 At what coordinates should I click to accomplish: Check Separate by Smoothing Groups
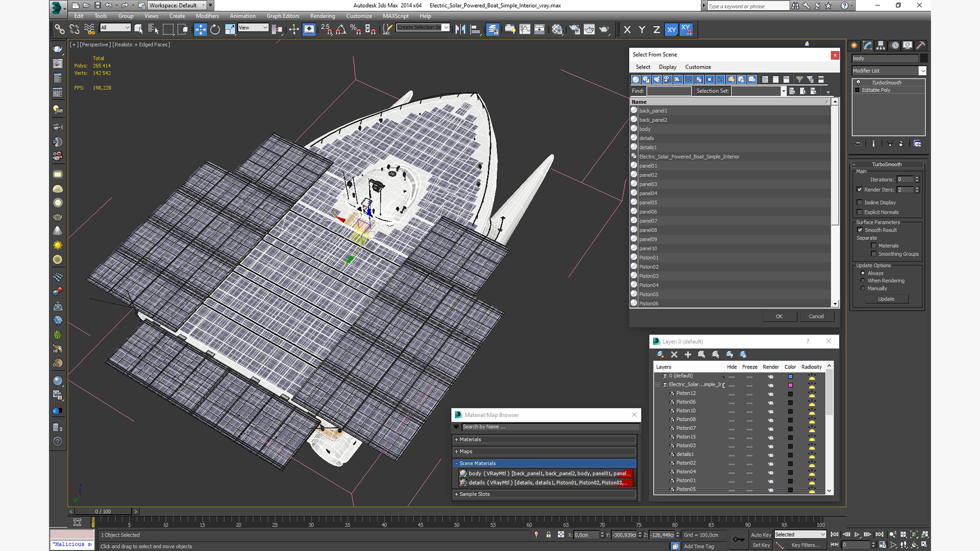(873, 254)
